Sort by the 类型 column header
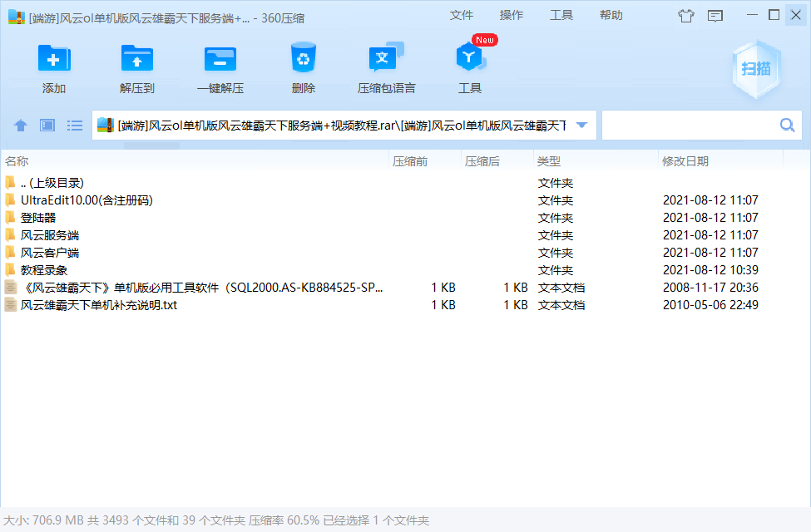Image resolution: width=811 pixels, height=532 pixels. pos(596,161)
